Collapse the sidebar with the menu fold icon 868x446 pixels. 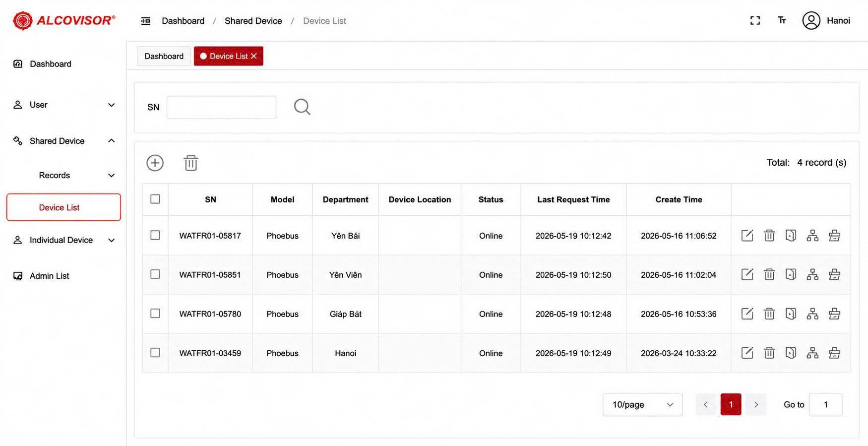click(x=145, y=21)
